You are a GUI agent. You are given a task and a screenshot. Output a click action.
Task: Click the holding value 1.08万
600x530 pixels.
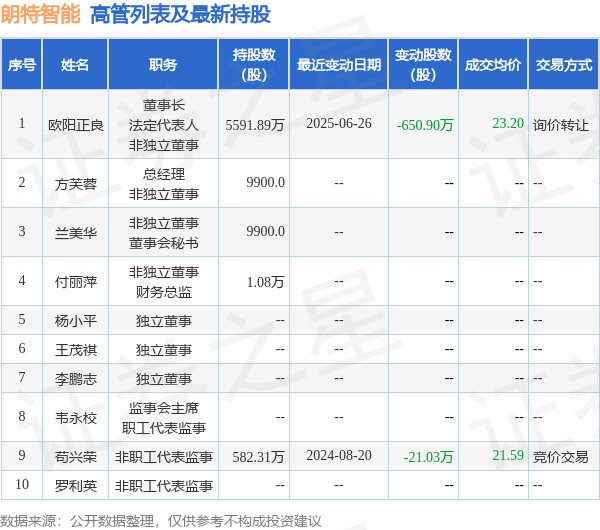click(x=266, y=282)
